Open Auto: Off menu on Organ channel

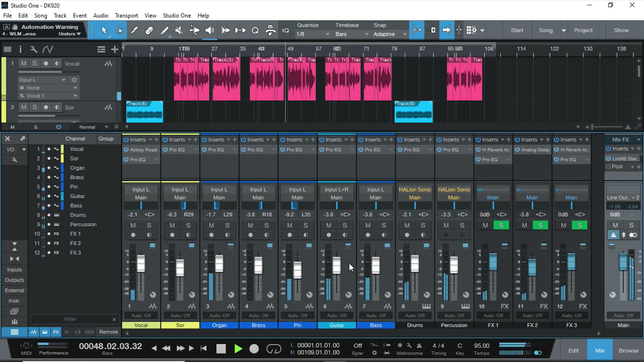(219, 316)
